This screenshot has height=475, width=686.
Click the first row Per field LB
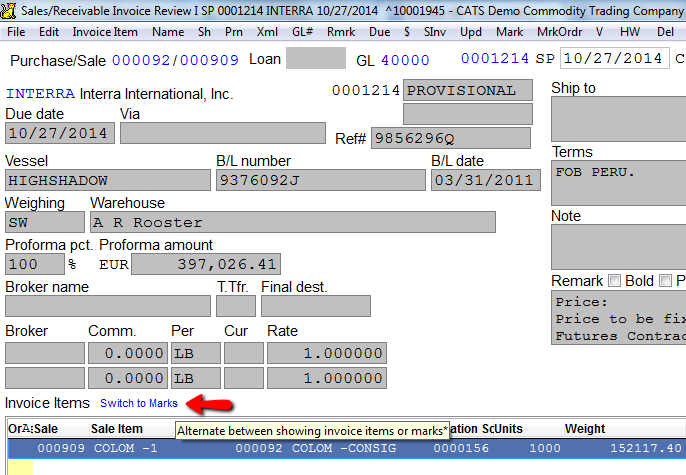196,353
